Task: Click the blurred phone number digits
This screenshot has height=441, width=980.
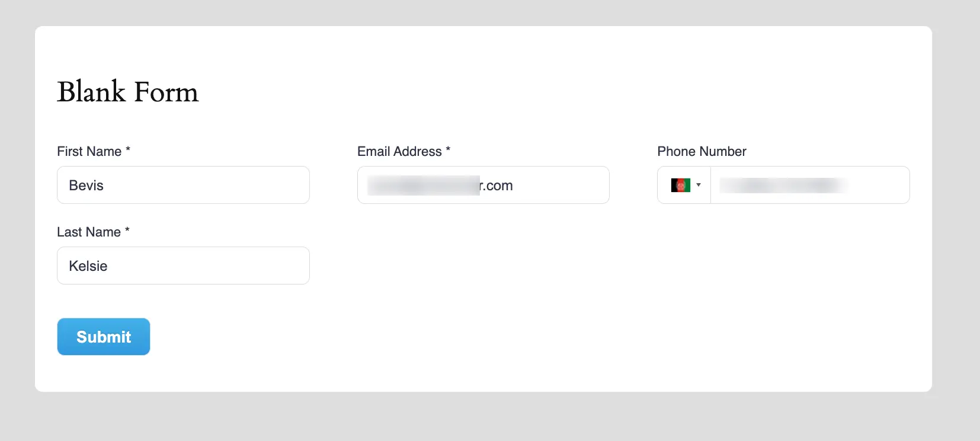Action: tap(782, 186)
